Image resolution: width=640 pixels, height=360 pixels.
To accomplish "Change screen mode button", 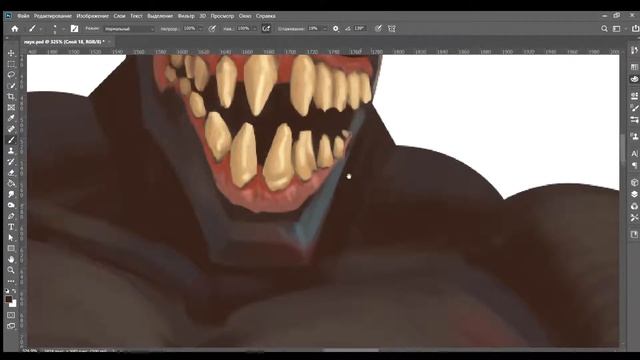I will [11, 326].
